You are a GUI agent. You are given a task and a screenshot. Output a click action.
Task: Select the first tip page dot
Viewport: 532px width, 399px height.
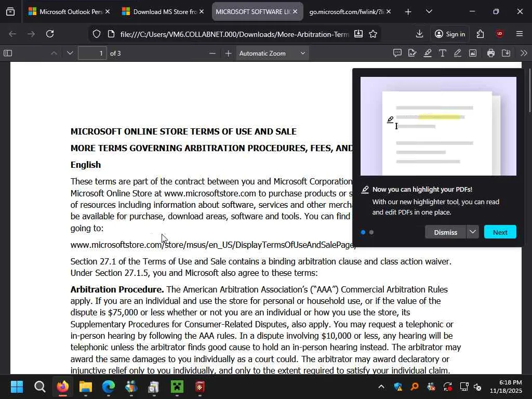(363, 232)
